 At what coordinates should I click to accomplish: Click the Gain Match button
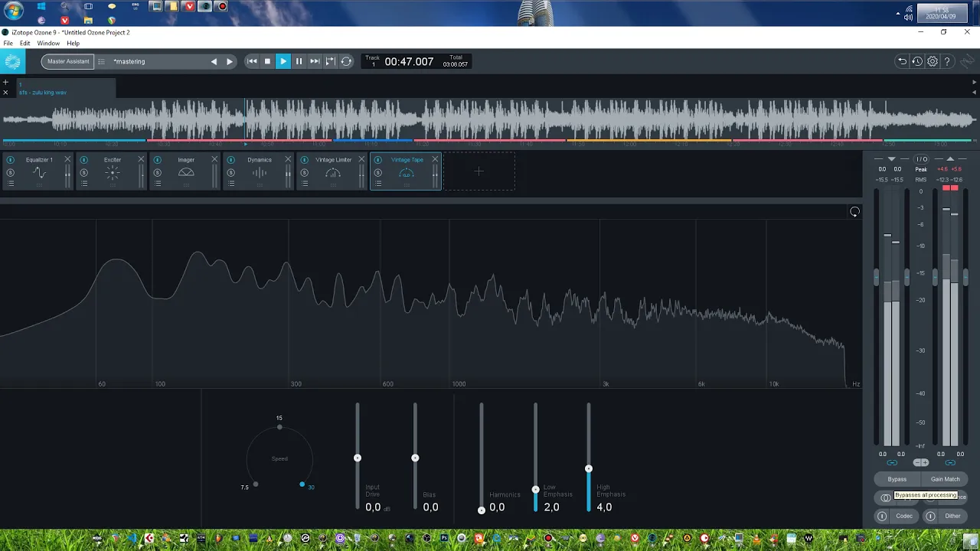(x=945, y=479)
